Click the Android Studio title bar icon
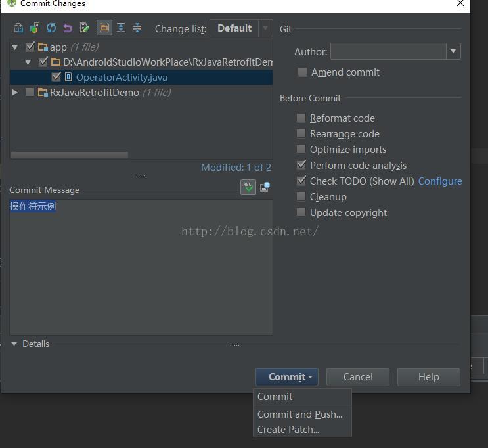488x448 pixels. click(x=12, y=3)
